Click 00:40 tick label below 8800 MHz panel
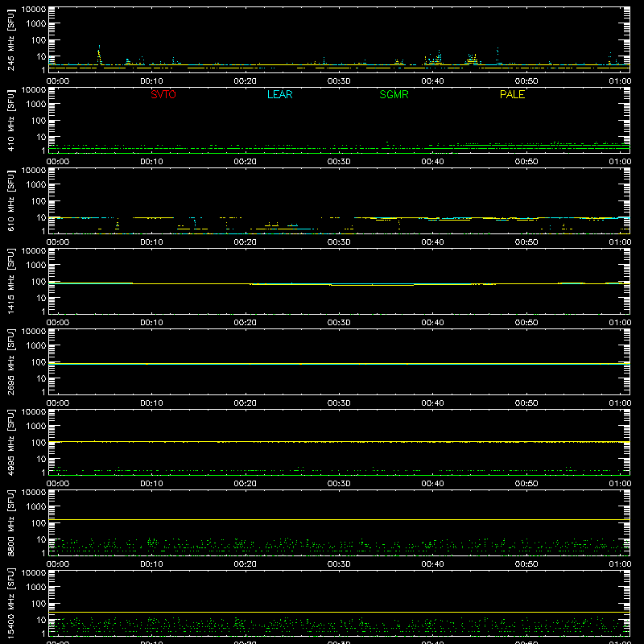This screenshot has height=644, width=644. pyautogui.click(x=432, y=564)
